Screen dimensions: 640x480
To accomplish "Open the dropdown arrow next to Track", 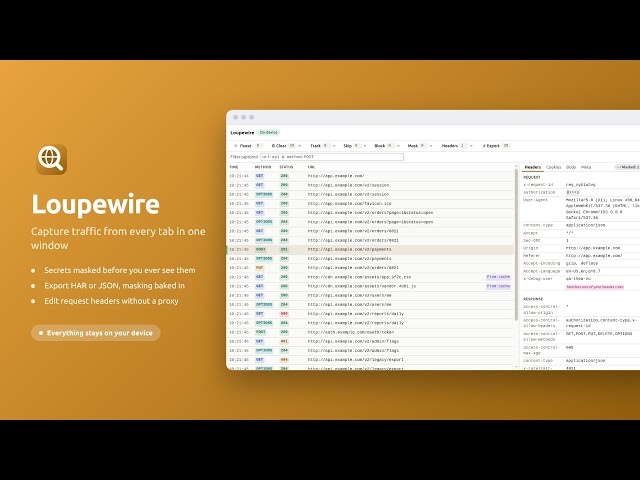I will pyautogui.click(x=334, y=146).
